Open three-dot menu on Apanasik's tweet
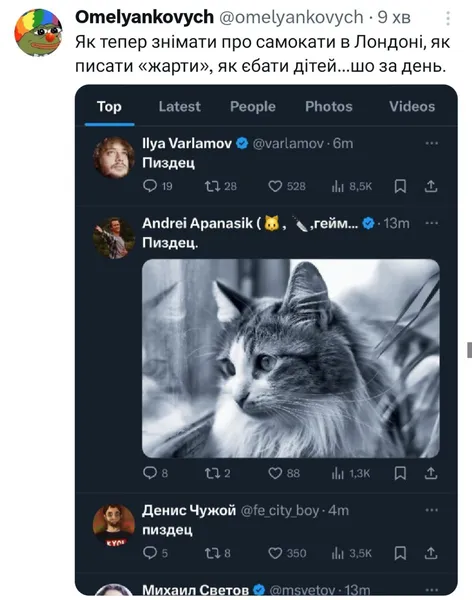 (x=431, y=223)
